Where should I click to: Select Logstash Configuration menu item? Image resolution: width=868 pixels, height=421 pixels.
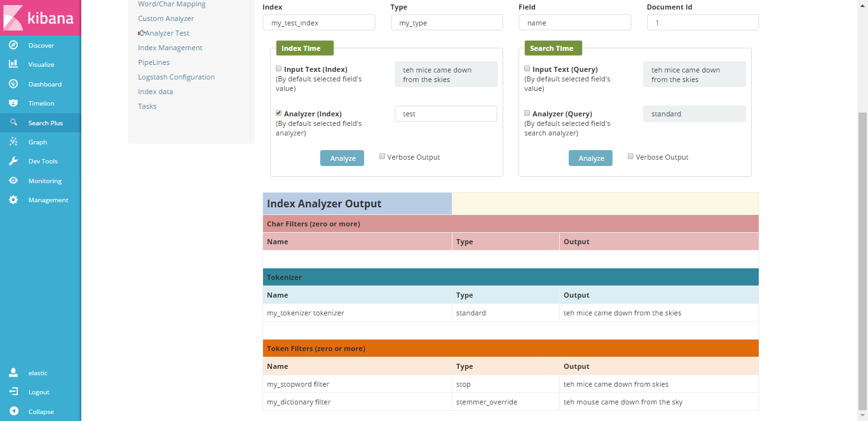pos(176,77)
